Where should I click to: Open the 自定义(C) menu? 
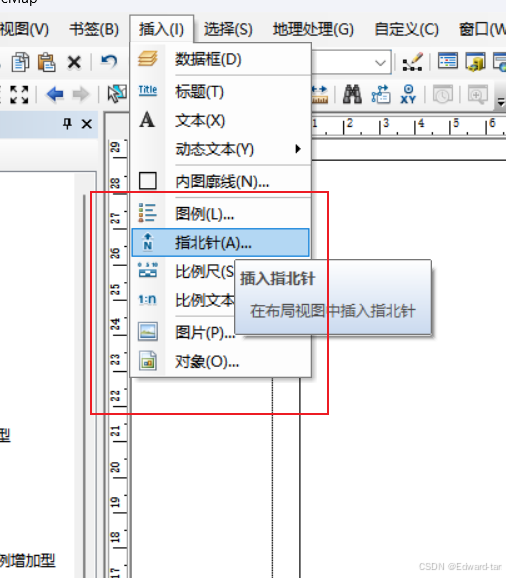click(406, 29)
